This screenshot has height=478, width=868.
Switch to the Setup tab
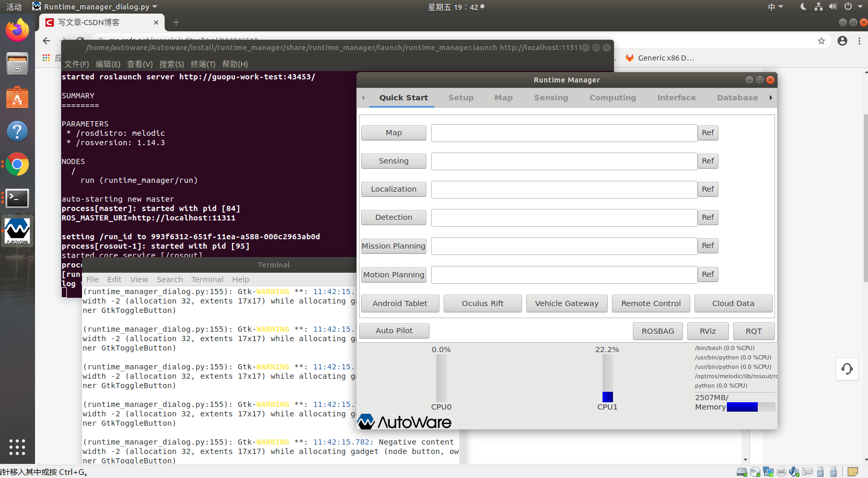461,98
